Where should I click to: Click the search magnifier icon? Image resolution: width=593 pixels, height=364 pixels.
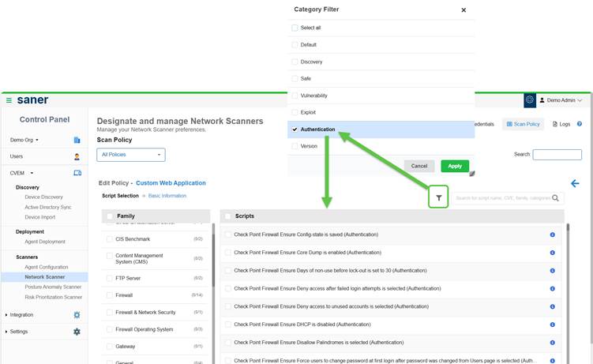pos(557,198)
